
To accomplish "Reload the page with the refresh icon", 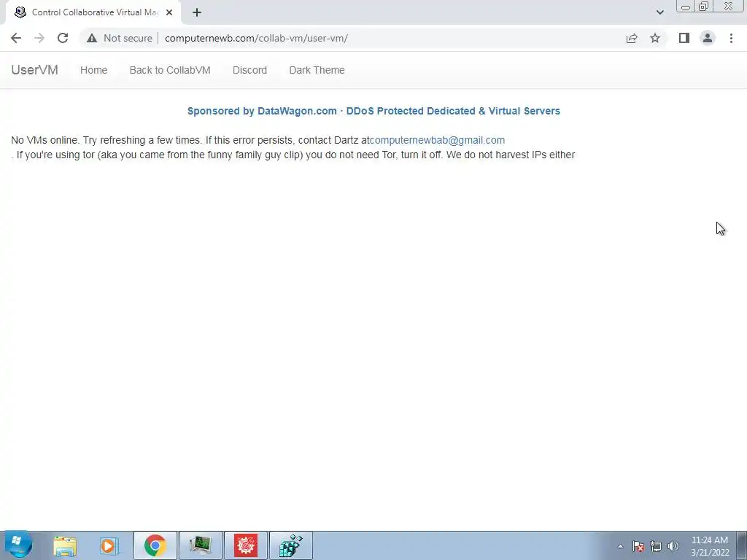I will coord(63,38).
